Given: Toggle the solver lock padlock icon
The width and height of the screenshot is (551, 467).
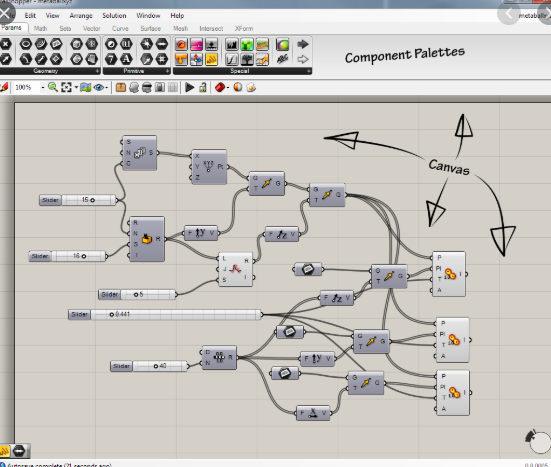Looking at the screenshot, I should point(203,87).
